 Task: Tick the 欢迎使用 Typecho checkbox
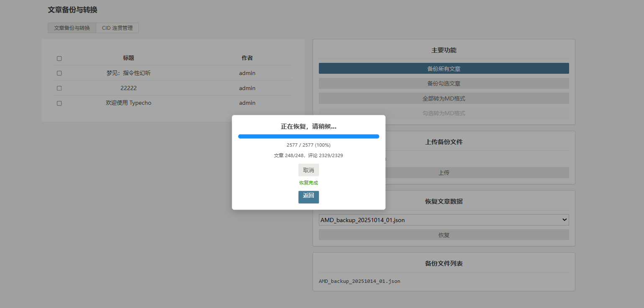coord(59,103)
